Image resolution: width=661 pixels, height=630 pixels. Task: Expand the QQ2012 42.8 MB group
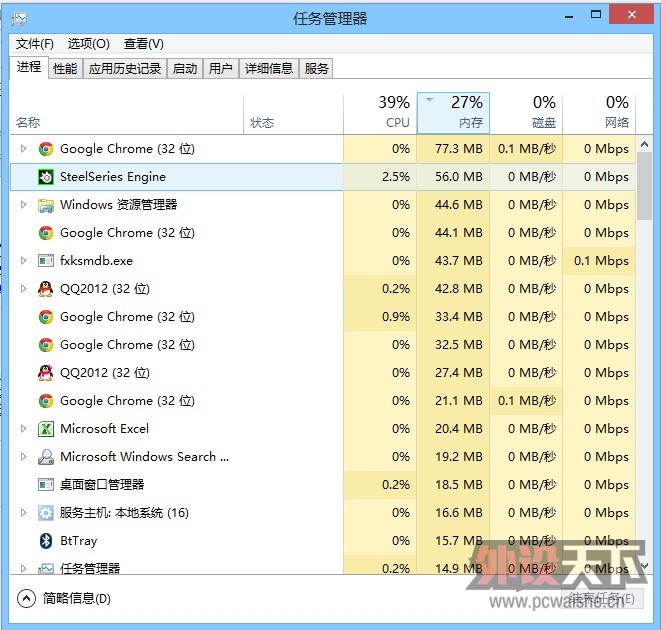pyautogui.click(x=24, y=288)
